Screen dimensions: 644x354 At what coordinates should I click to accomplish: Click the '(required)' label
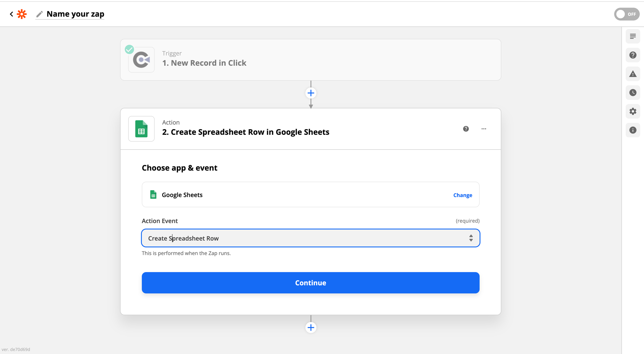tap(468, 221)
